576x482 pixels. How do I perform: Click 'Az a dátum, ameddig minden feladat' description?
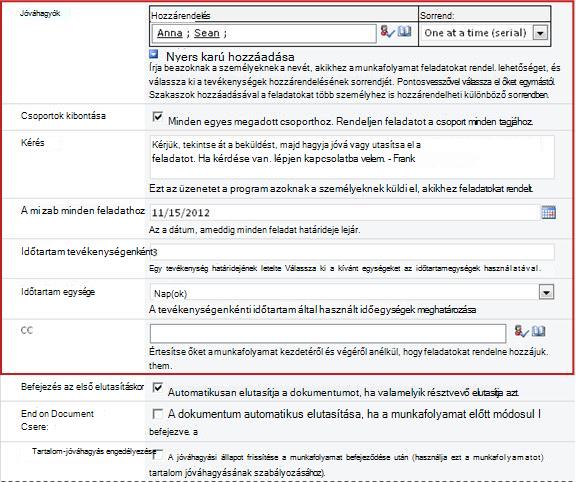pyautogui.click(x=255, y=230)
